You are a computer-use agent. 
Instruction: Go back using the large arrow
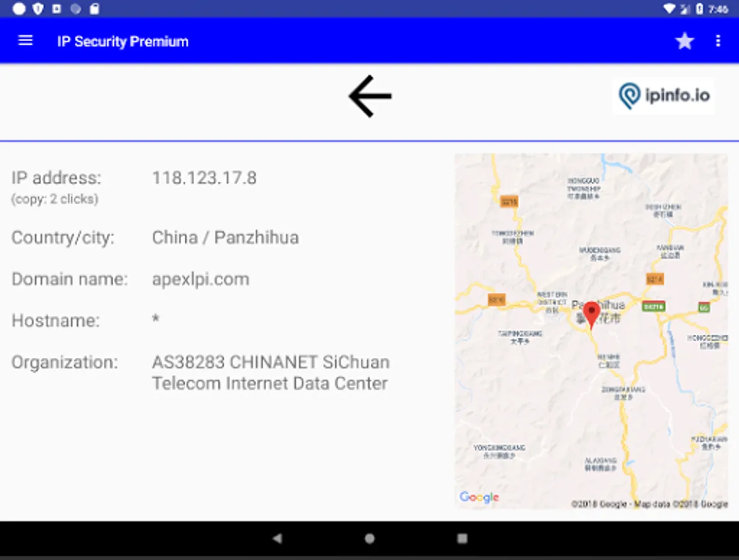pos(370,96)
